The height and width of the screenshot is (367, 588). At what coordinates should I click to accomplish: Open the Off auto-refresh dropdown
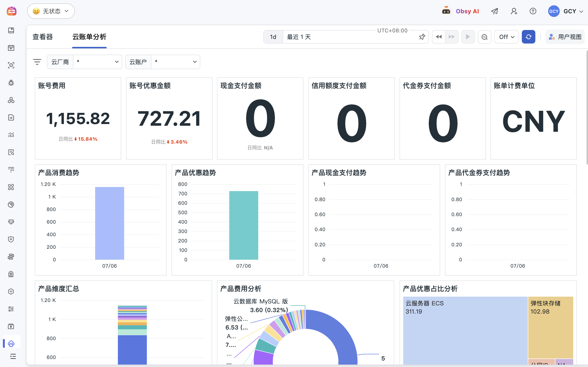point(506,37)
